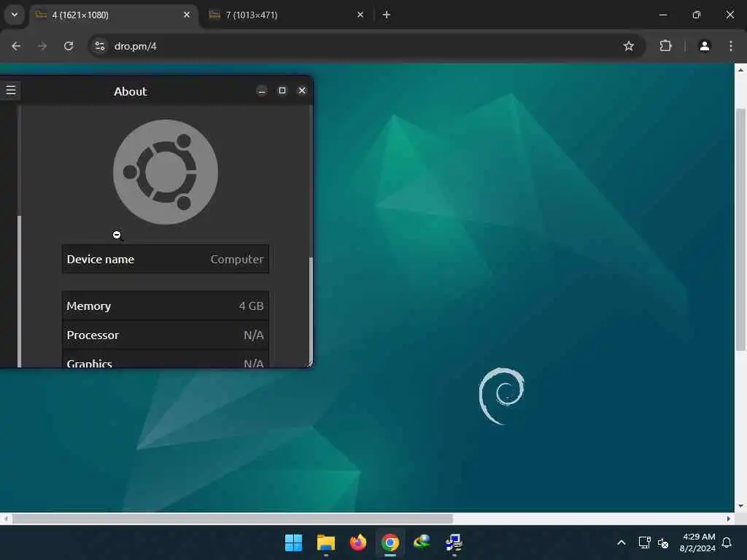Reload the current page
Viewport: 747px width, 560px height.
pyautogui.click(x=69, y=46)
